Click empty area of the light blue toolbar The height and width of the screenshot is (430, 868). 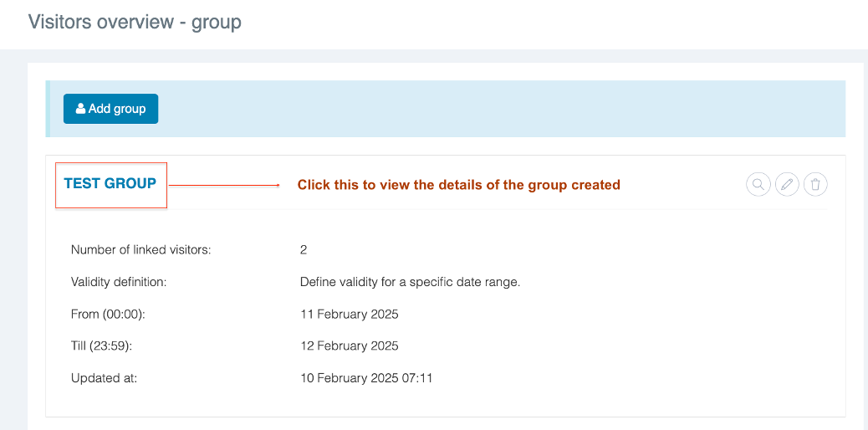point(502,109)
